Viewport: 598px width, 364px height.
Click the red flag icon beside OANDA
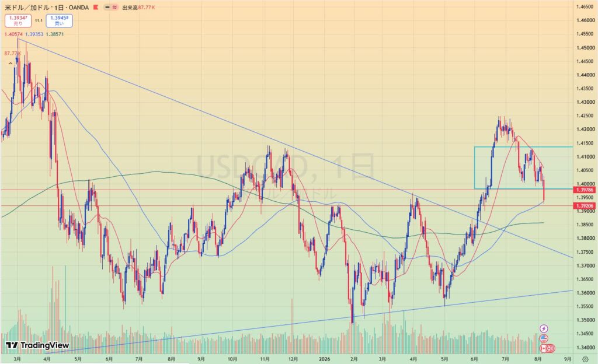tap(96, 7)
